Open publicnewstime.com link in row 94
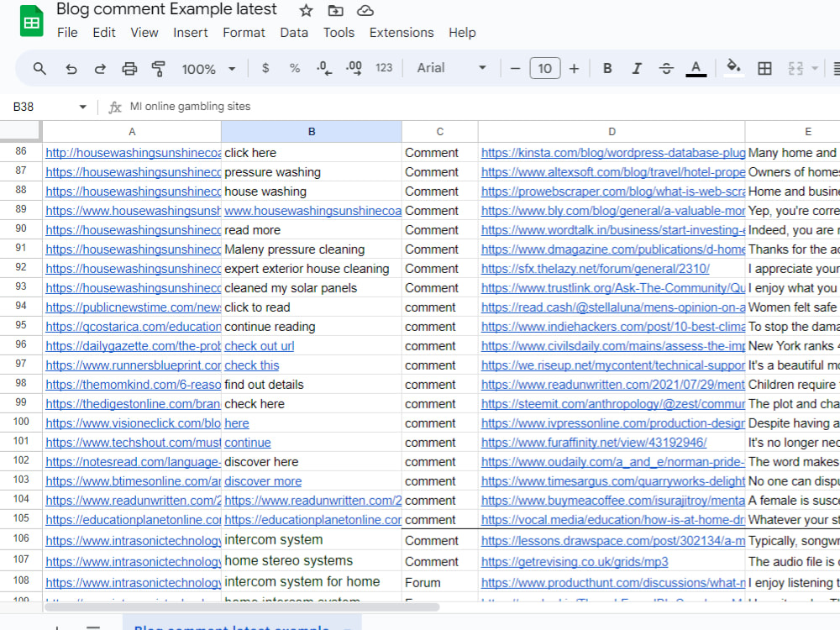Viewport: 840px width, 630px height. 133,307
